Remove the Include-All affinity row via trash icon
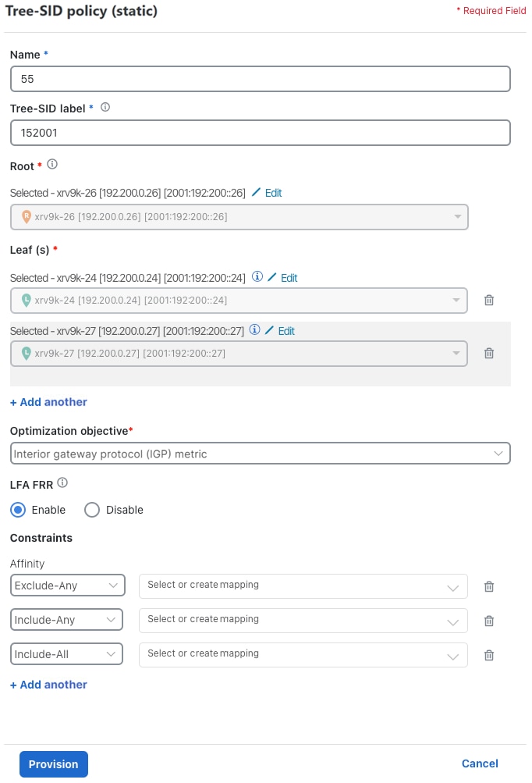This screenshot has width=532, height=783. coord(489,655)
